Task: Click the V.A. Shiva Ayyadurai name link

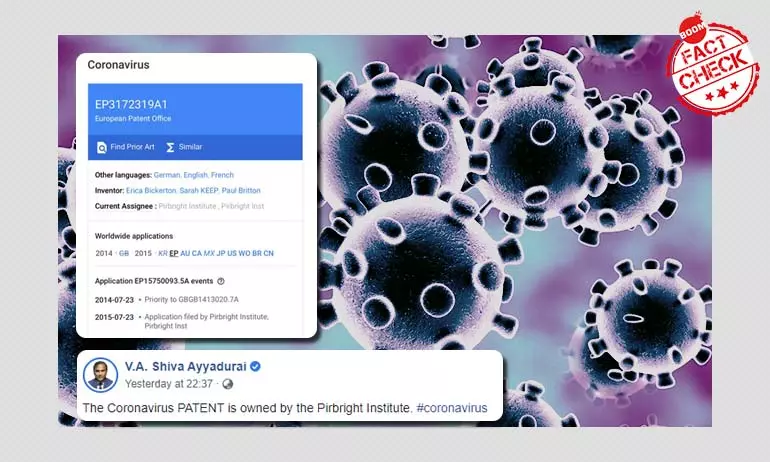Action: pyautogui.click(x=186, y=367)
